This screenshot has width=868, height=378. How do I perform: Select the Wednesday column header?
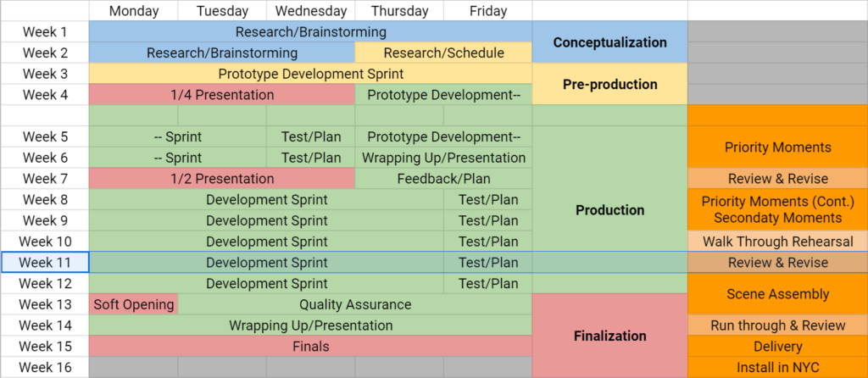pyautogui.click(x=310, y=11)
